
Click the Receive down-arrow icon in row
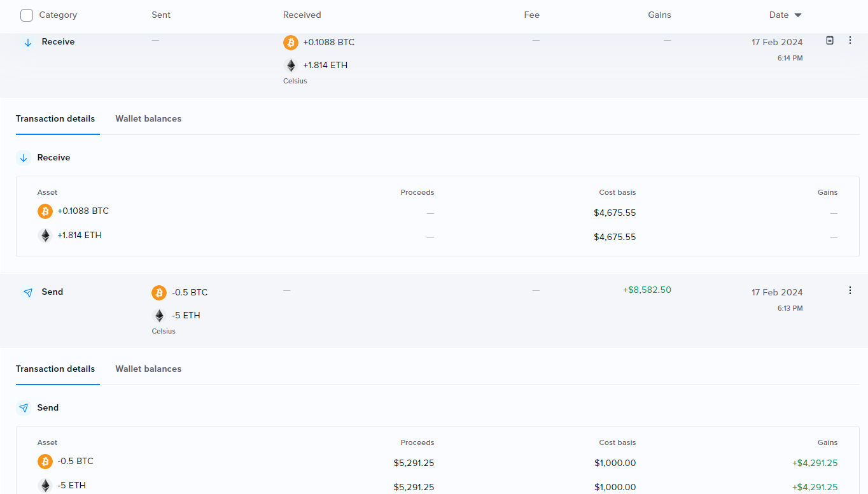(x=27, y=42)
